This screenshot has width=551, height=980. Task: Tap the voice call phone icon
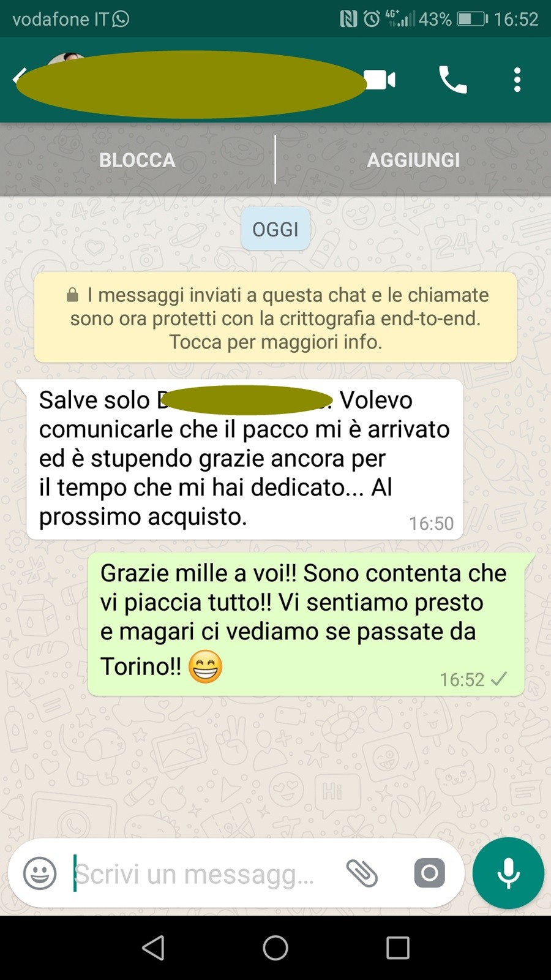click(453, 80)
